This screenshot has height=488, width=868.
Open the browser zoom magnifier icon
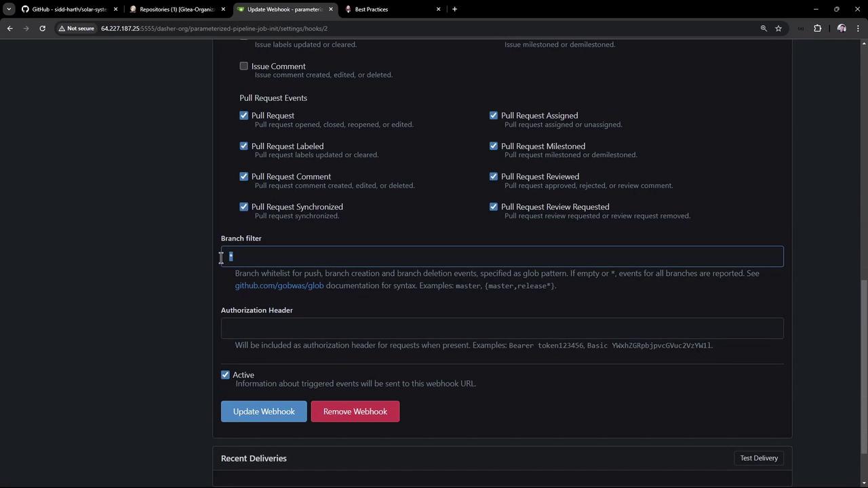pos(764,28)
